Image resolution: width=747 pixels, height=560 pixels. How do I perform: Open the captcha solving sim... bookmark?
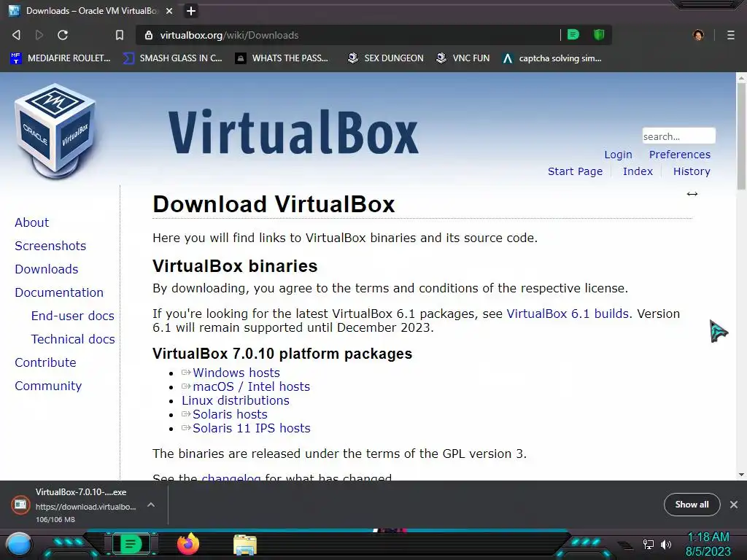552,58
